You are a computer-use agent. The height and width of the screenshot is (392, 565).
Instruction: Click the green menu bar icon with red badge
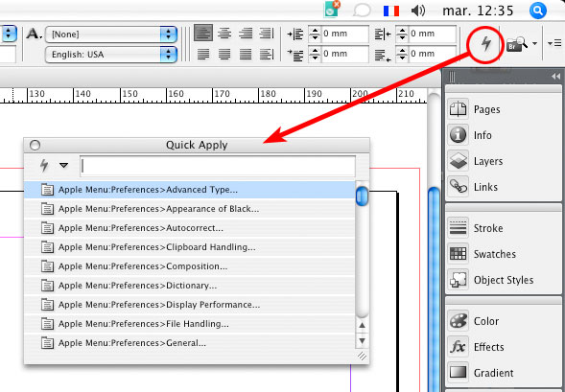332,10
